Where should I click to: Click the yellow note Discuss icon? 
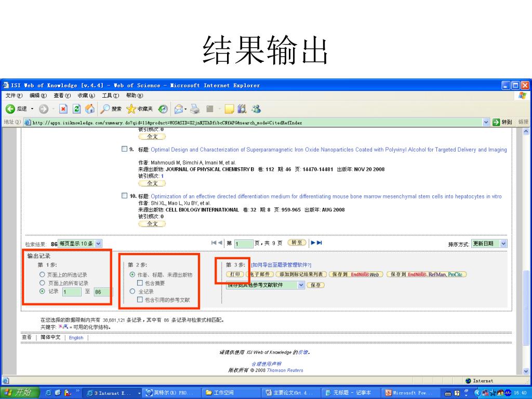229,109
